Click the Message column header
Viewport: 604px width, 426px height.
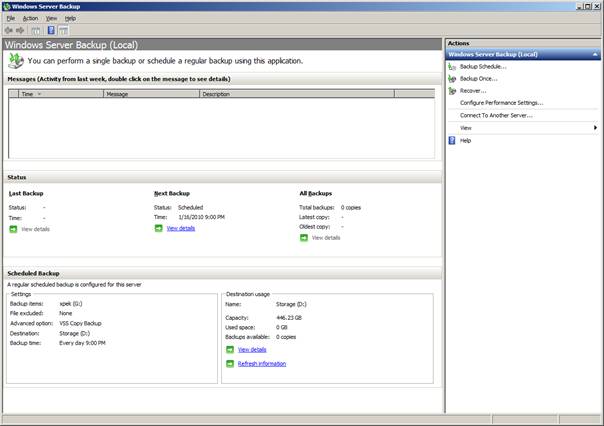151,94
